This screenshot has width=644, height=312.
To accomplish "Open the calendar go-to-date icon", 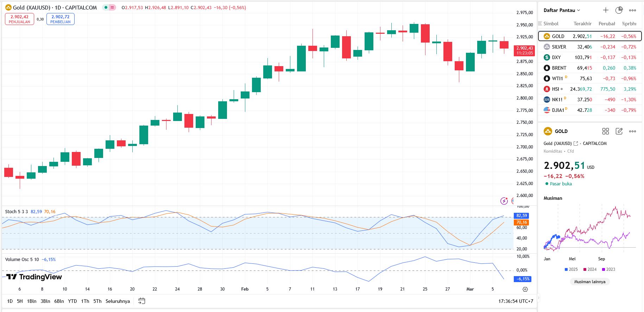I will click(x=142, y=301).
